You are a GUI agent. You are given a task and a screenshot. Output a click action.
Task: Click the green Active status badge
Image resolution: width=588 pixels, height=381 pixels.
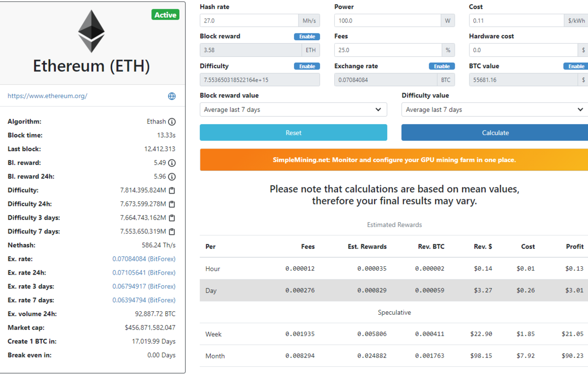coord(166,15)
